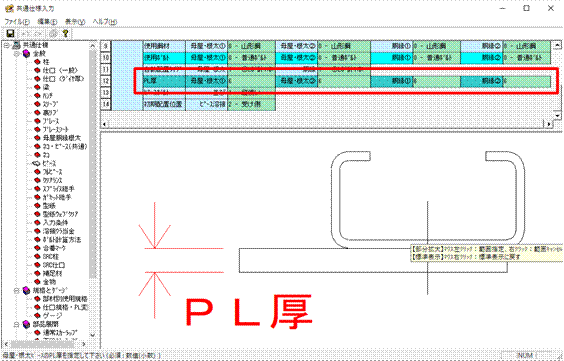This screenshot has width=564, height=361.
Task: Click the 胴縁② PL厚 value cell in row 12
Action: coord(527,81)
